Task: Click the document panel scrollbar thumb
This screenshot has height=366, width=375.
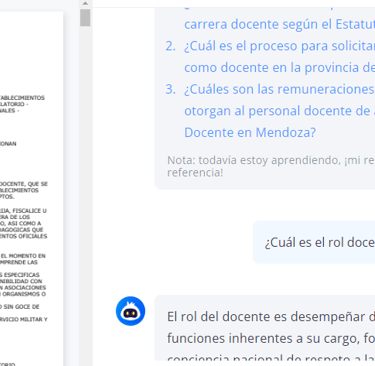Action: tap(85, 18)
